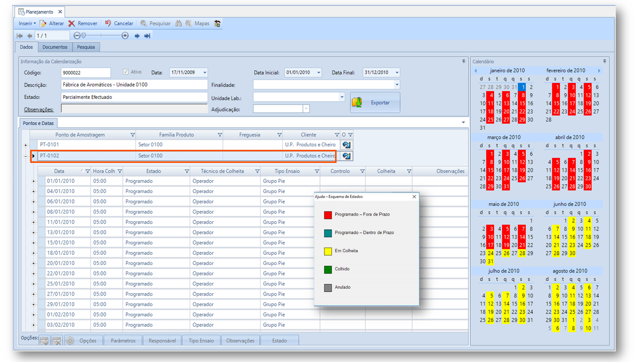
Task: Open filter of Estado column
Action: point(187,171)
